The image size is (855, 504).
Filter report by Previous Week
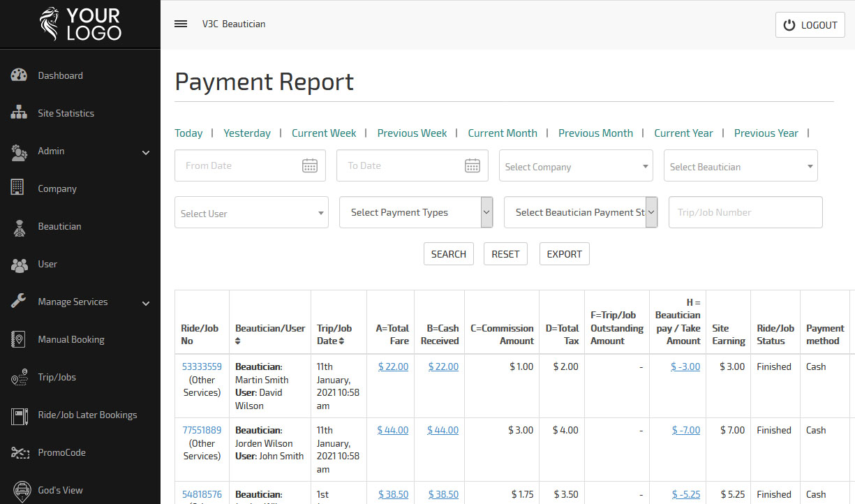tap(412, 133)
